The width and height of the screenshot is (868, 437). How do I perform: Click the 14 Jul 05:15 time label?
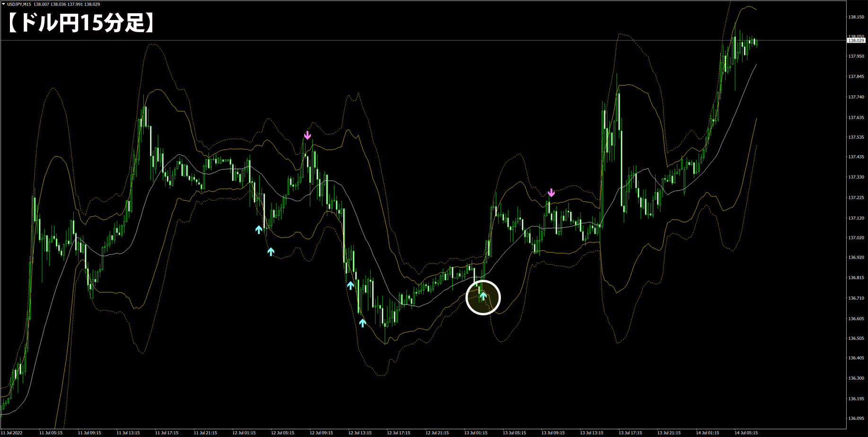click(746, 433)
